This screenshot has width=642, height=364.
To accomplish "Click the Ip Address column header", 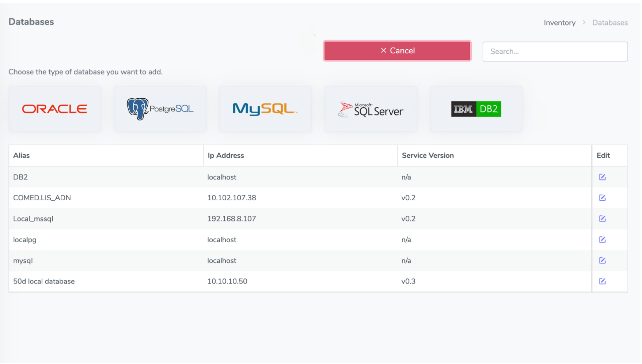I will coord(225,156).
